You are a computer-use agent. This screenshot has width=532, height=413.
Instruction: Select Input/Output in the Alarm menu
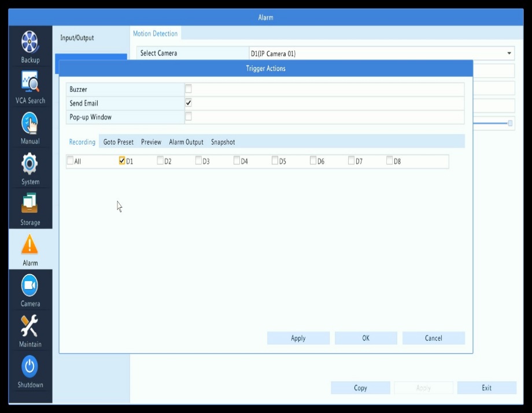pyautogui.click(x=77, y=38)
